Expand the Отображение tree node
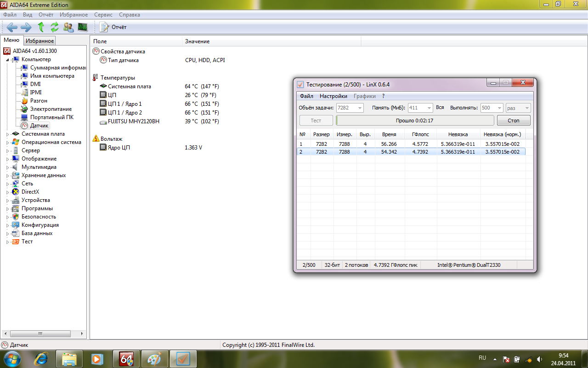The width and height of the screenshot is (588, 368). (x=7, y=159)
